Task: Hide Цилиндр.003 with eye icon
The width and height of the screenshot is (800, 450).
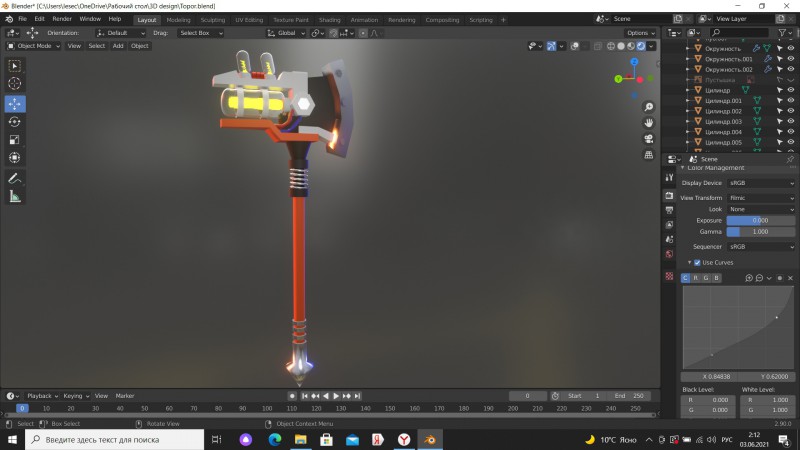Action: [791, 121]
